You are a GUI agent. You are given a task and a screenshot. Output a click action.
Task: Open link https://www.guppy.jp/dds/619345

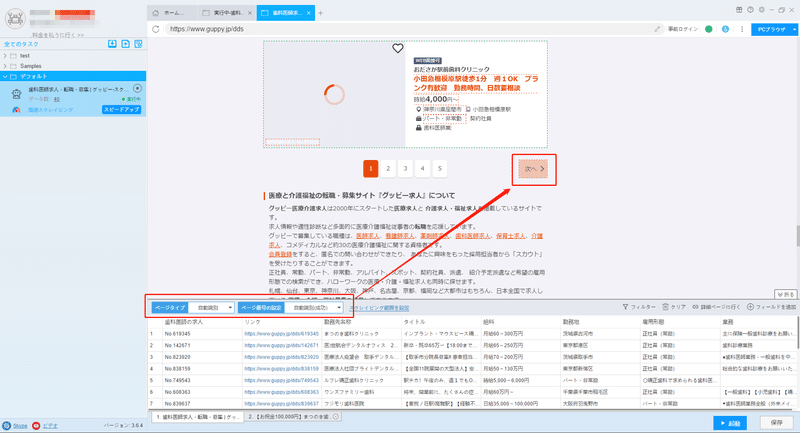282,334
